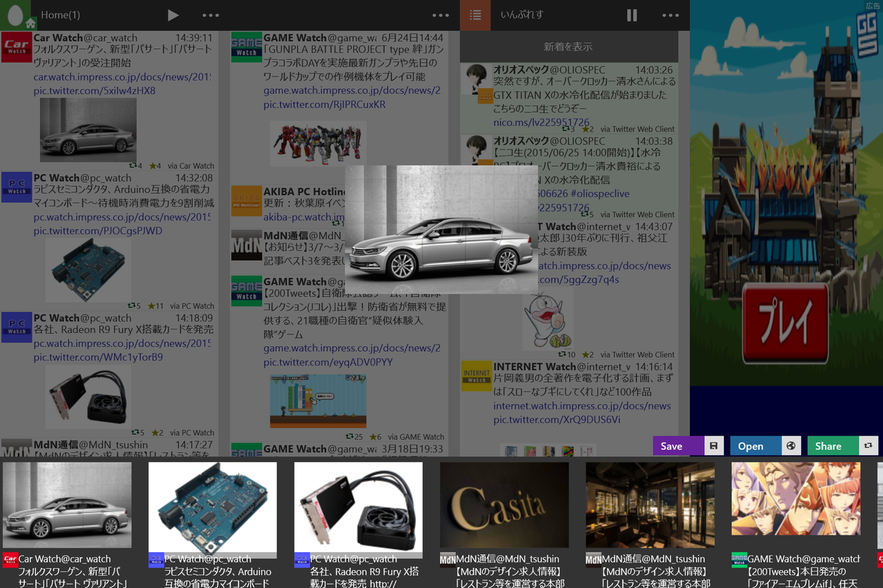Click retweet icon on the PC Watch Arduino tweet
883x588 pixels.
(x=132, y=305)
